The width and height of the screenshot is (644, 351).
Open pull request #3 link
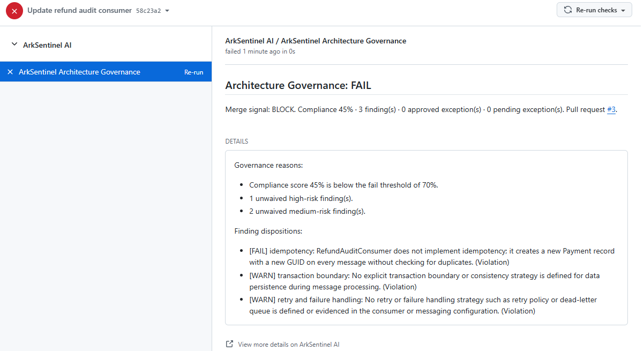click(x=611, y=109)
